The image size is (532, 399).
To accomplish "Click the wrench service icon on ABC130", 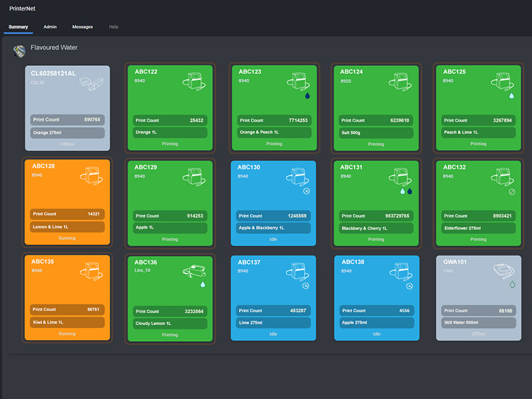I will tap(306, 192).
